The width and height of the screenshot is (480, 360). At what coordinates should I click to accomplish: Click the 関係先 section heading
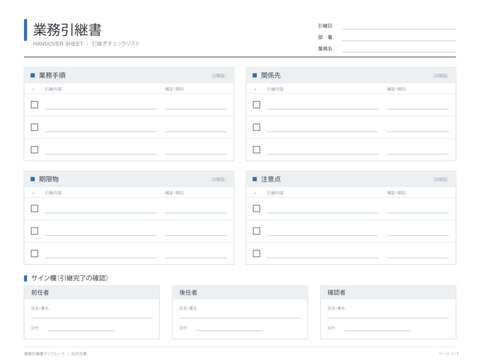click(x=271, y=75)
